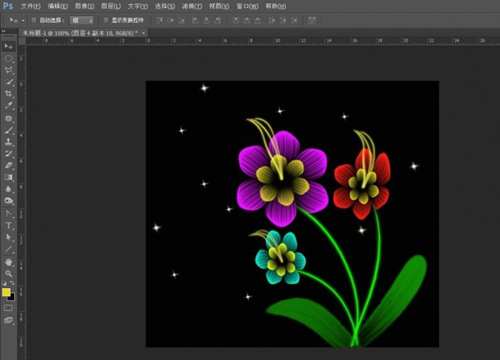Select the Horizontal Type tool

coord(8,226)
